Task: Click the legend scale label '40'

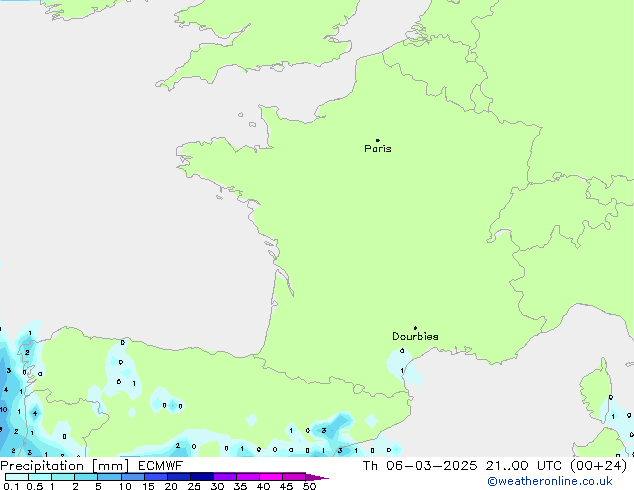Action: click(x=263, y=486)
